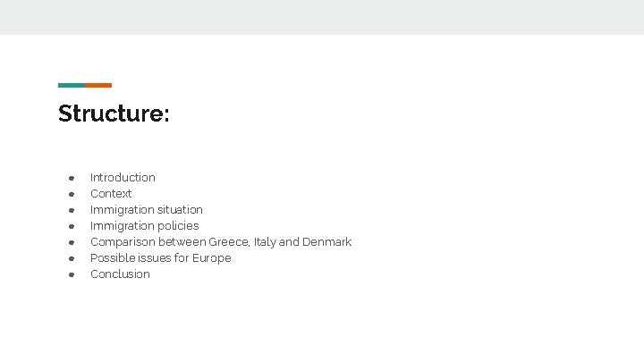
Task: Select the Immigration situation bullet
Action: pyautogui.click(x=146, y=210)
